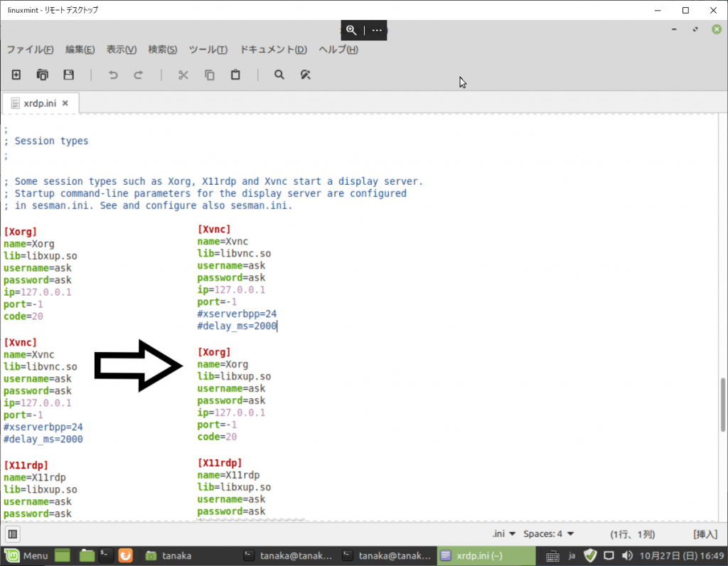Click the remote desktop zoom icon

(351, 31)
